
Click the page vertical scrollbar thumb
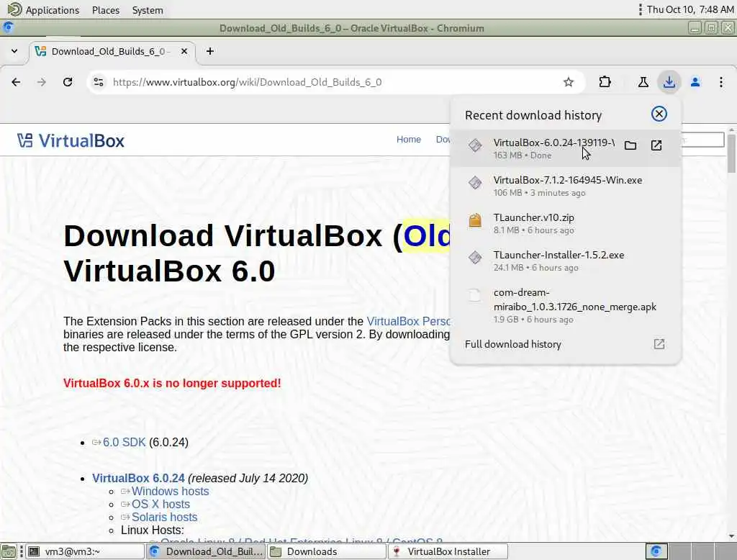731,154
